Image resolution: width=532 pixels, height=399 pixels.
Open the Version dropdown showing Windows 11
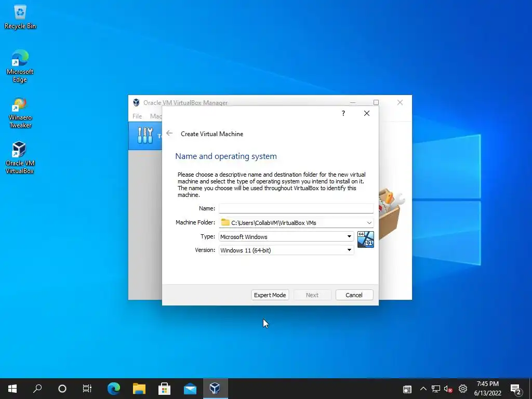(x=286, y=250)
